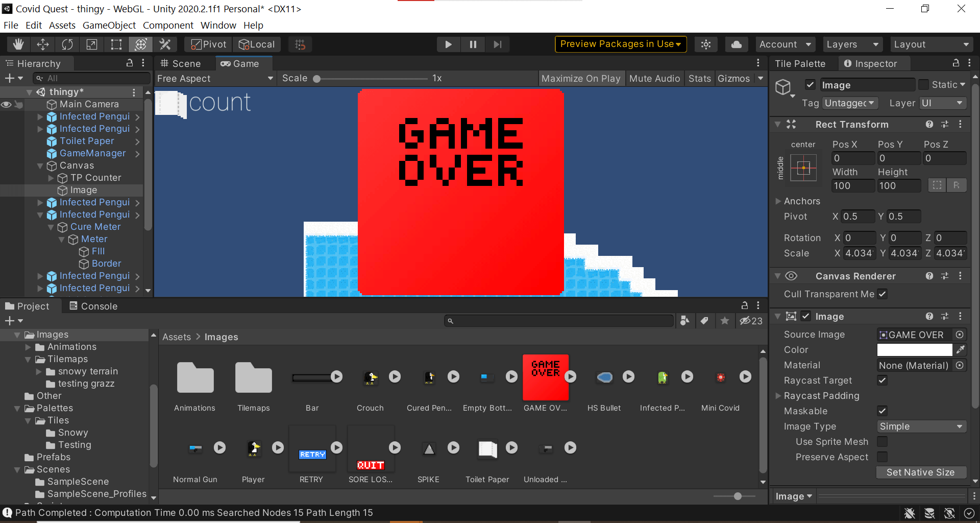
Task: Toggle Local handle rotation
Action: click(x=257, y=44)
